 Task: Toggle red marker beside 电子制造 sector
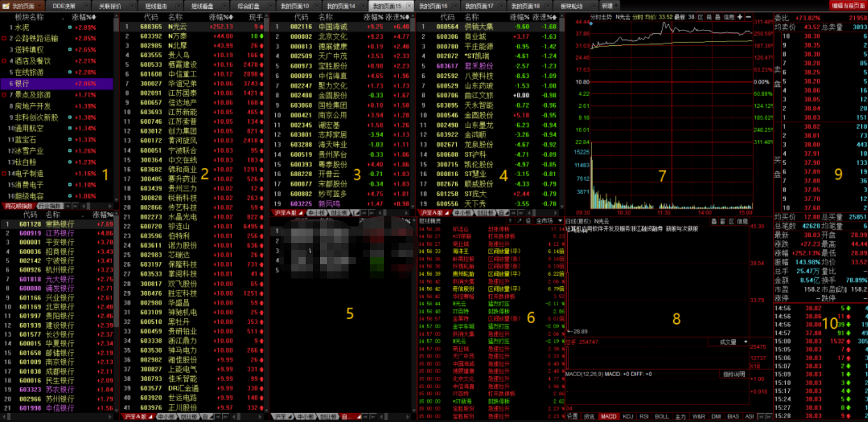(4, 174)
